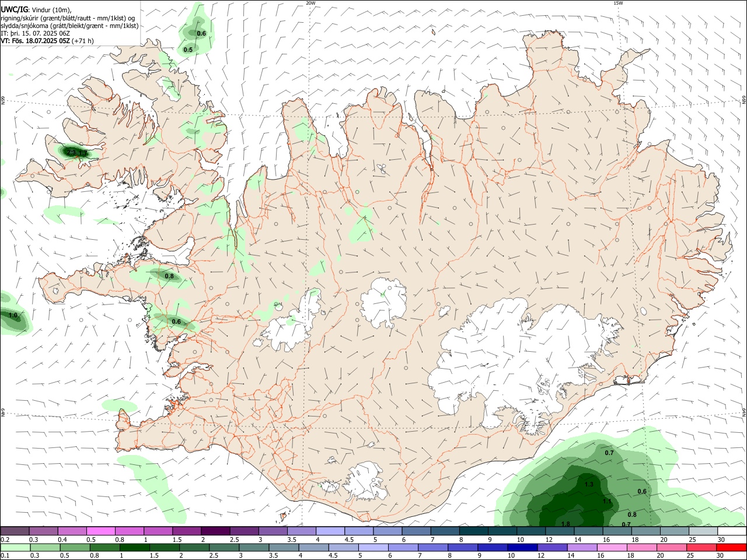Select the '0.6' value beside the '0.5' up north

pyautogui.click(x=201, y=34)
